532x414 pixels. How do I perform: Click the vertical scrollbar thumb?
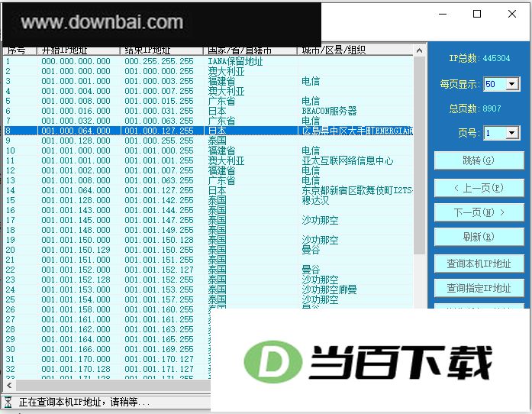coord(419,155)
